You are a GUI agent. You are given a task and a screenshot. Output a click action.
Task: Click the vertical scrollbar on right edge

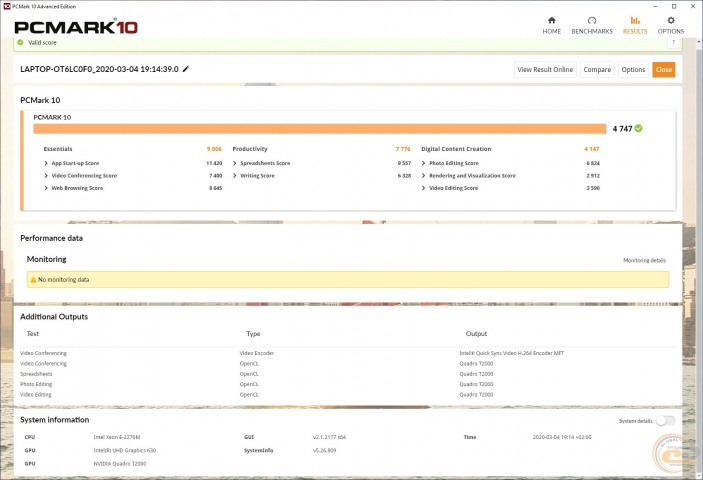tap(699, 259)
